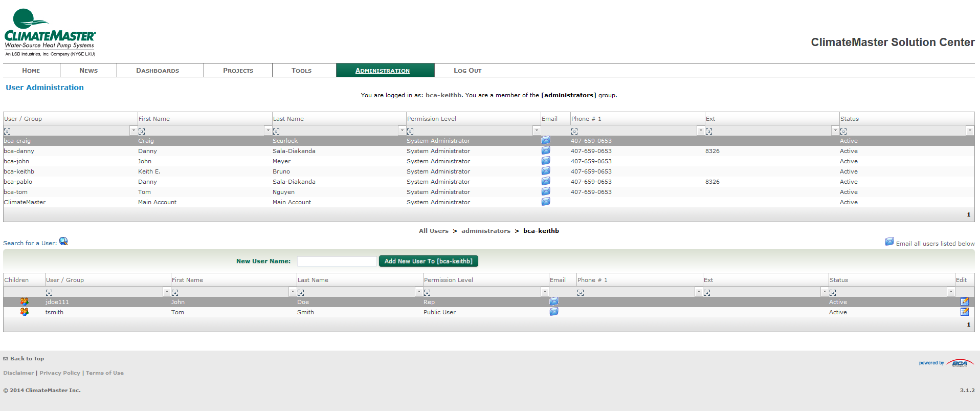Open Last Name filter dropdown in top table
The width and height of the screenshot is (980, 411).
[402, 131]
